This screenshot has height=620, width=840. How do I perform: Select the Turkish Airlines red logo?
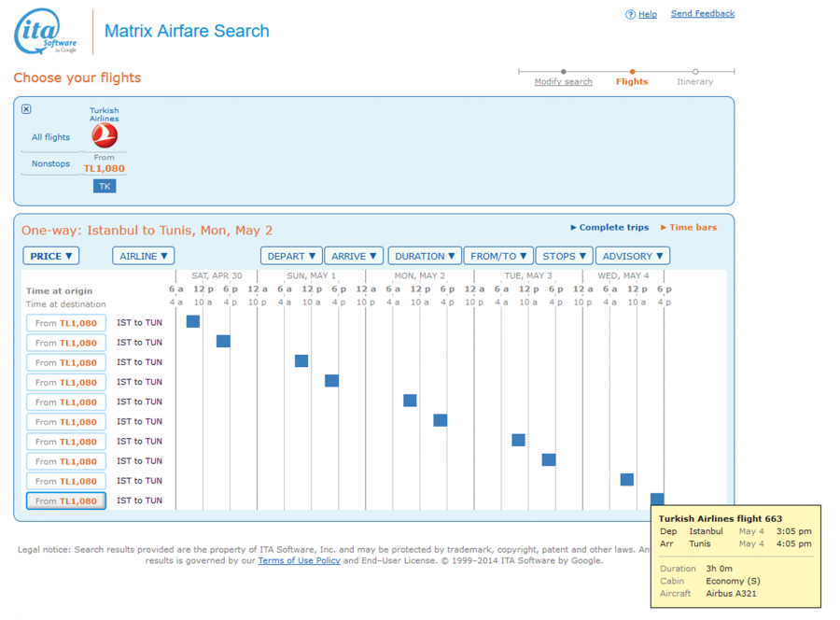click(x=105, y=135)
